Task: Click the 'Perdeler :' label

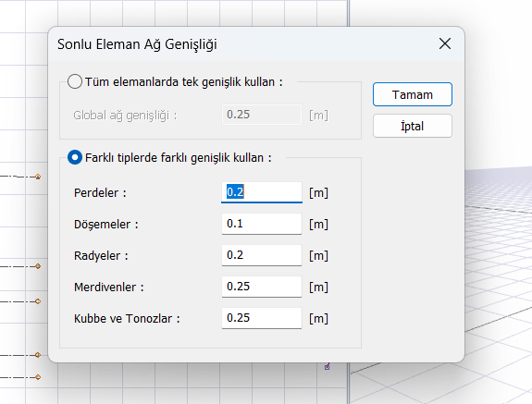Action: (100, 193)
